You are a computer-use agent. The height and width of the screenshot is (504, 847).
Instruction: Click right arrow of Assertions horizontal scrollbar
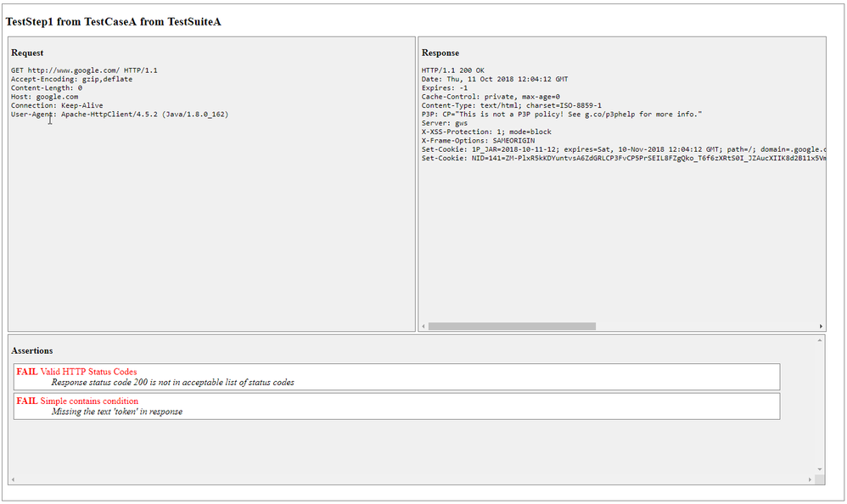coord(810,479)
